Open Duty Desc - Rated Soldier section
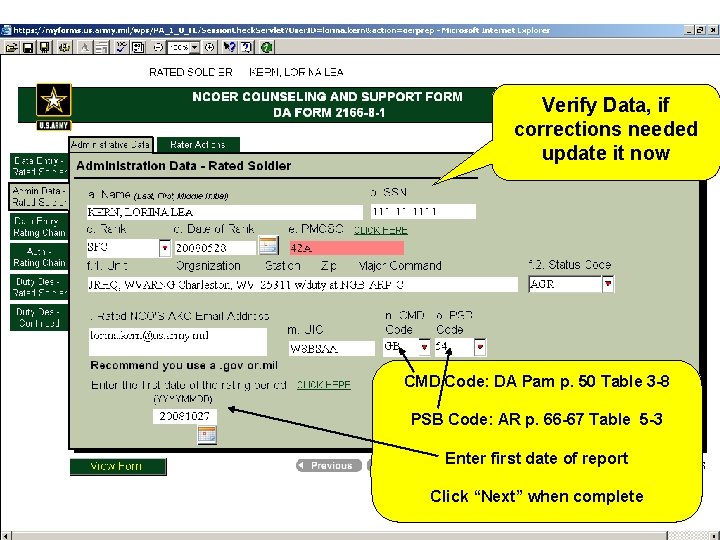The image size is (720, 540). [39, 287]
